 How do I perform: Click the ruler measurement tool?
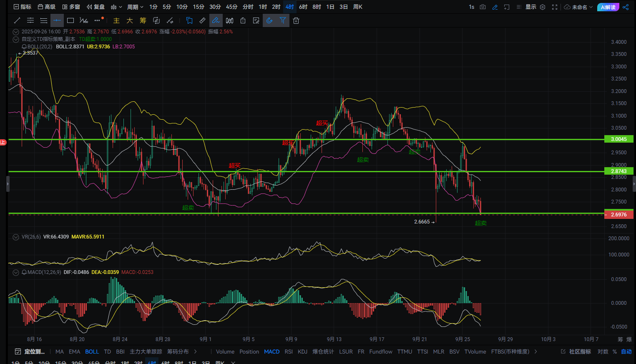click(x=202, y=20)
